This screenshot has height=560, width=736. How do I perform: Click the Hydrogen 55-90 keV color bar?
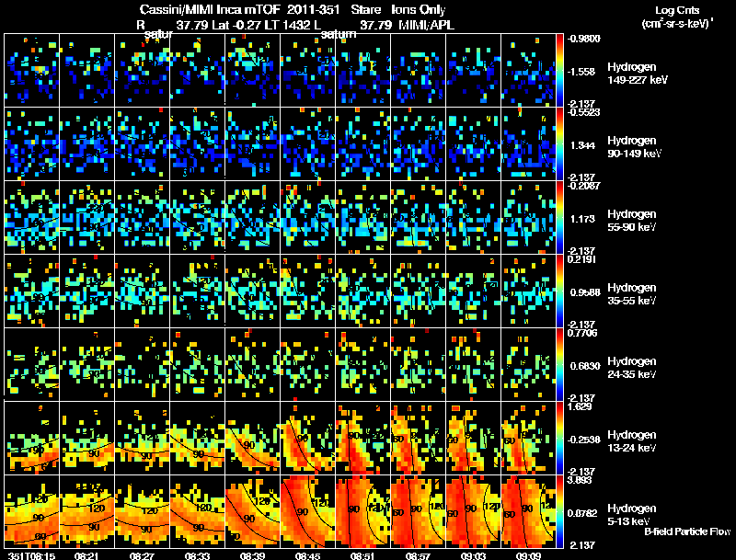coord(559,218)
